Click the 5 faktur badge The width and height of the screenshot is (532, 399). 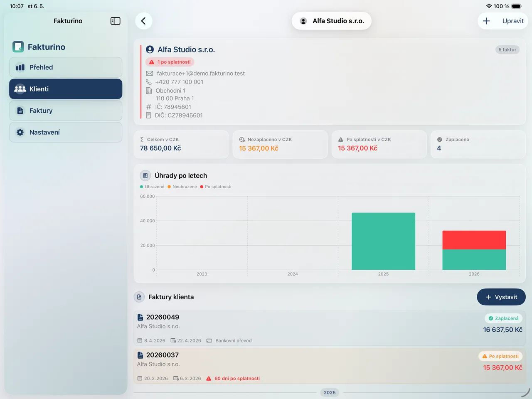pyautogui.click(x=507, y=49)
